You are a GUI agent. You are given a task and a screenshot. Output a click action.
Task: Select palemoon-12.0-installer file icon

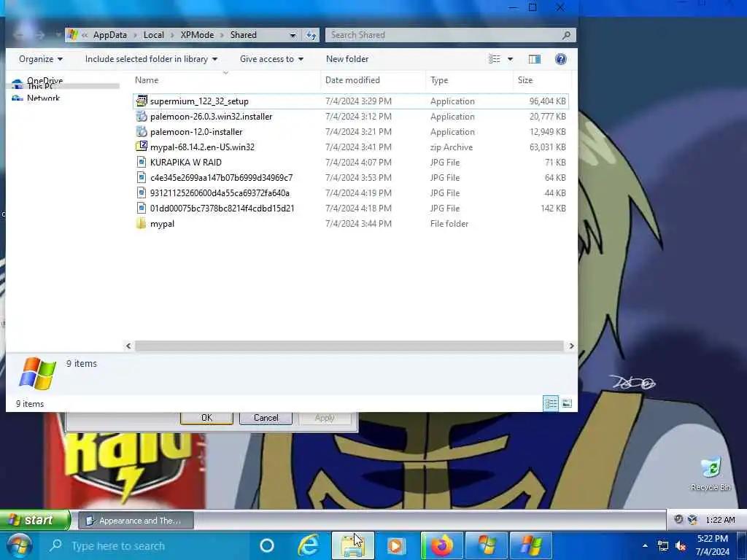point(142,131)
